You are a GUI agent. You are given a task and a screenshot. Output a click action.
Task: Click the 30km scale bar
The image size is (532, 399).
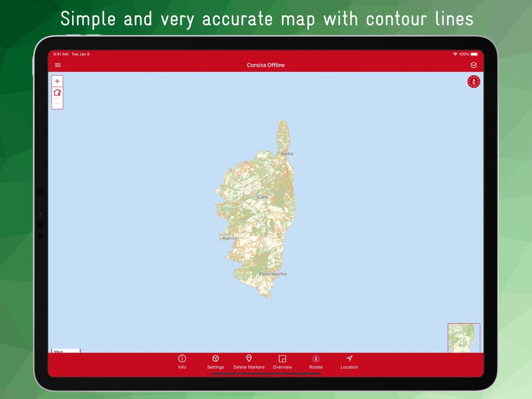66,351
